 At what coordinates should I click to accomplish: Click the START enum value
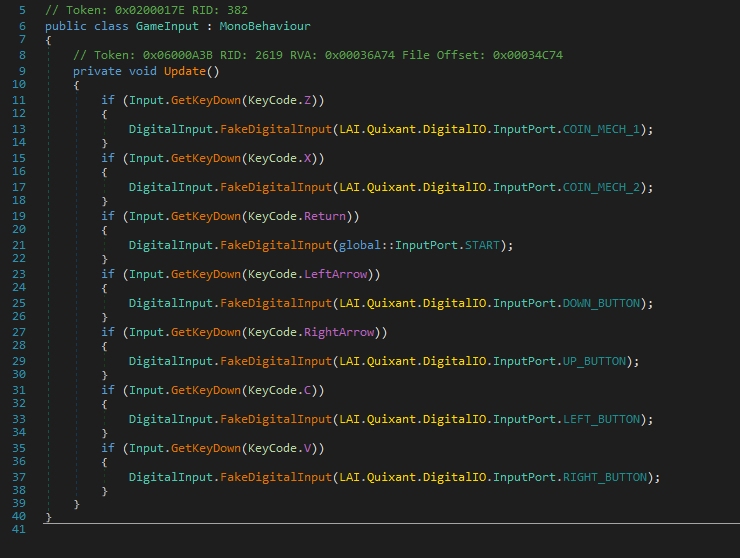[x=482, y=245]
